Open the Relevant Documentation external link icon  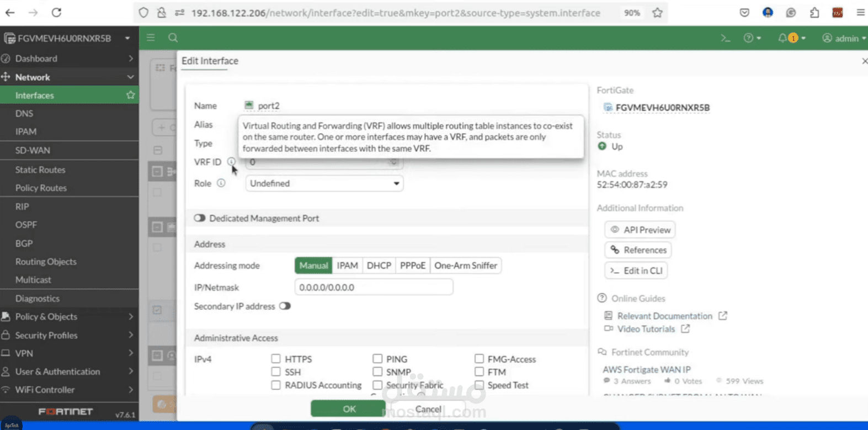(x=723, y=316)
